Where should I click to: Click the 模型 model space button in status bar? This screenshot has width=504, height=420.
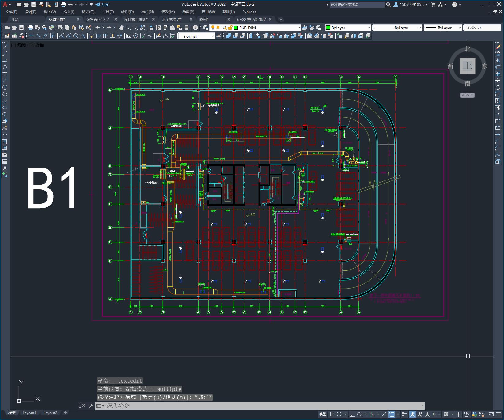coord(322,414)
